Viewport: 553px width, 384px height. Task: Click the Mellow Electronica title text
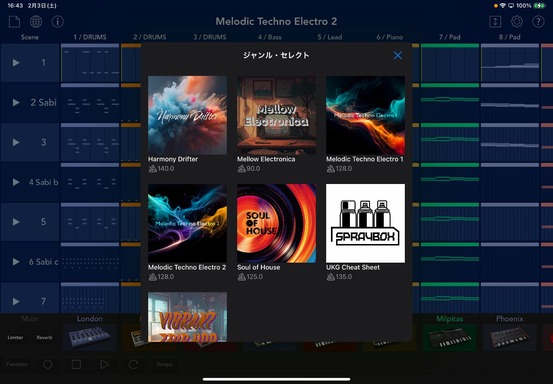point(266,159)
